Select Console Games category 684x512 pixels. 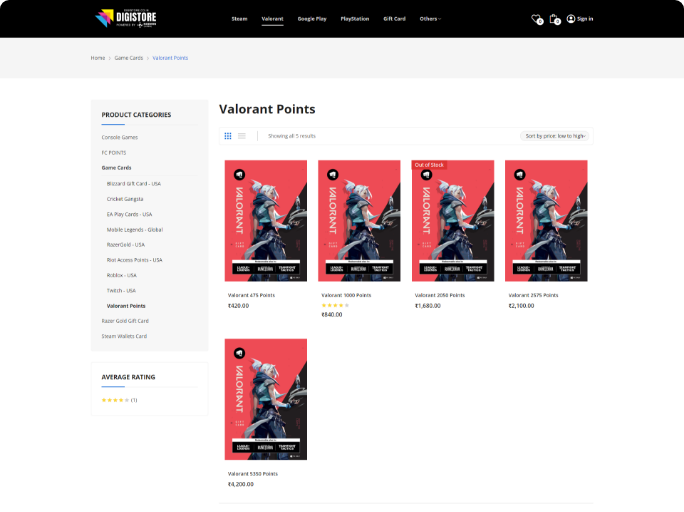coord(120,137)
